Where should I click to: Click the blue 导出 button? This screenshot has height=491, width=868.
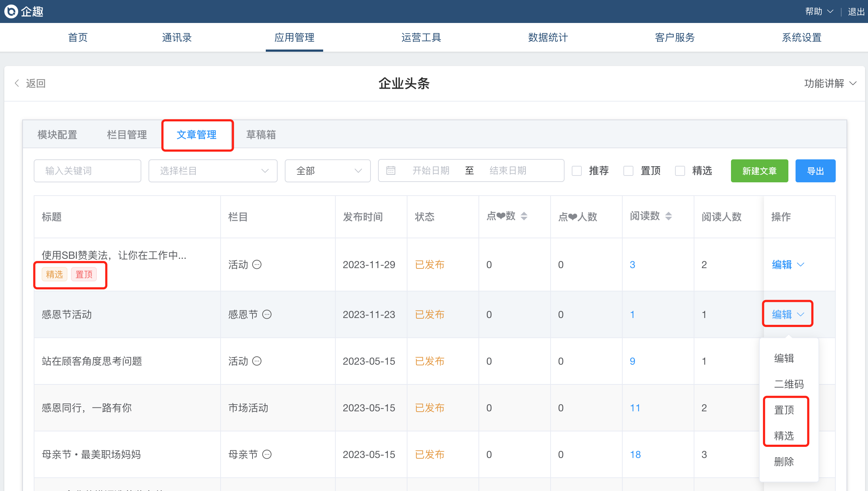point(815,171)
